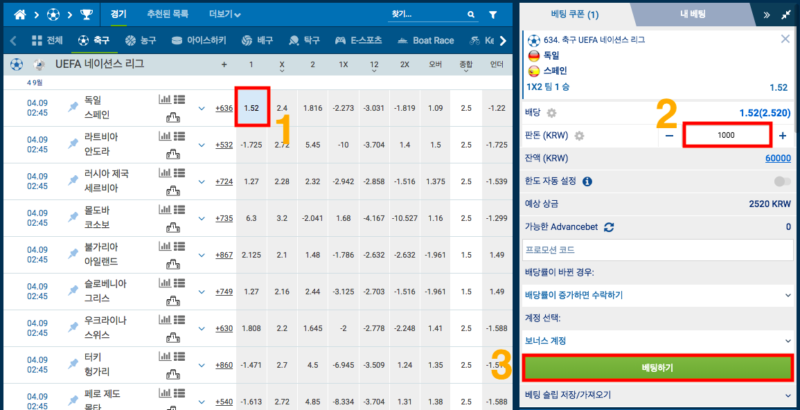
Task: Open gear settings beside 배당
Action: pos(550,111)
